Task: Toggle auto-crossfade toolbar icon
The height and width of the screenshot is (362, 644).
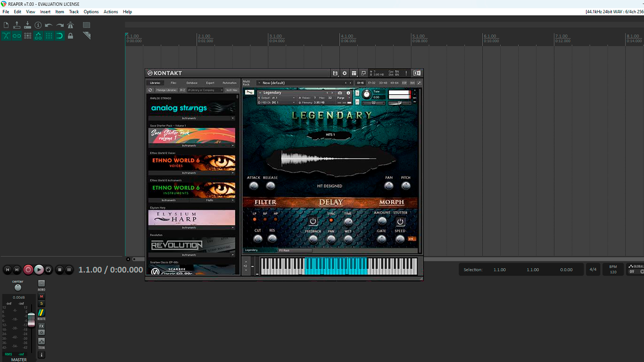Action: tap(6, 36)
